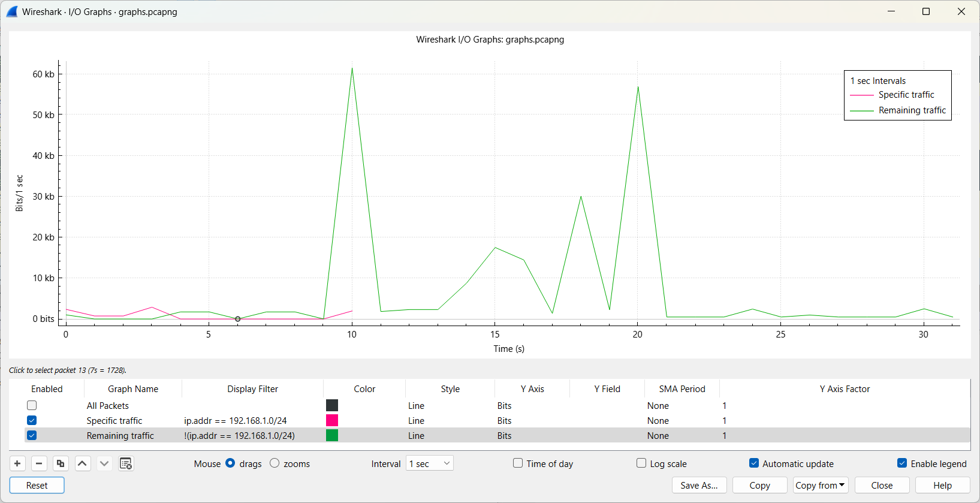Click the Specific traffic legend entry

click(x=892, y=95)
